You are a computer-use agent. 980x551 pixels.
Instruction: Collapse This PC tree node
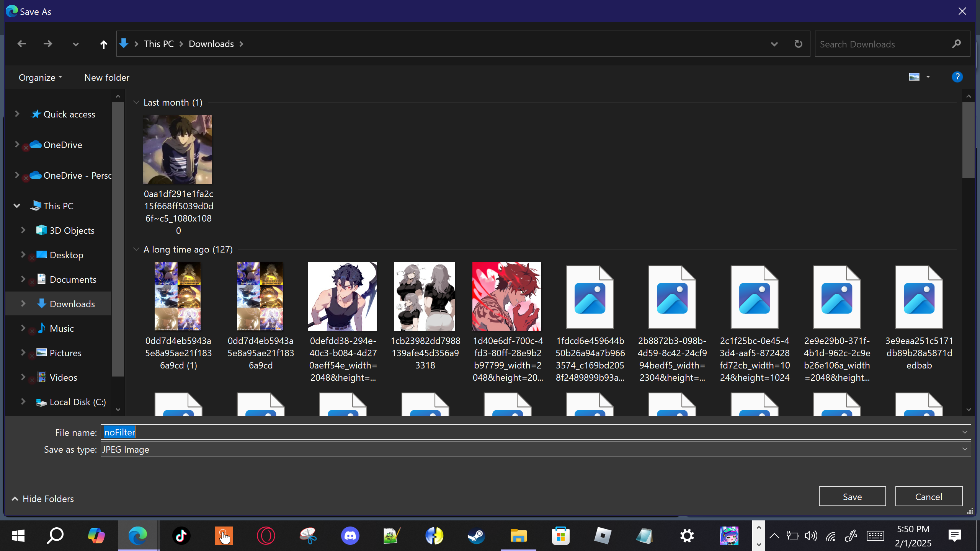(17, 206)
